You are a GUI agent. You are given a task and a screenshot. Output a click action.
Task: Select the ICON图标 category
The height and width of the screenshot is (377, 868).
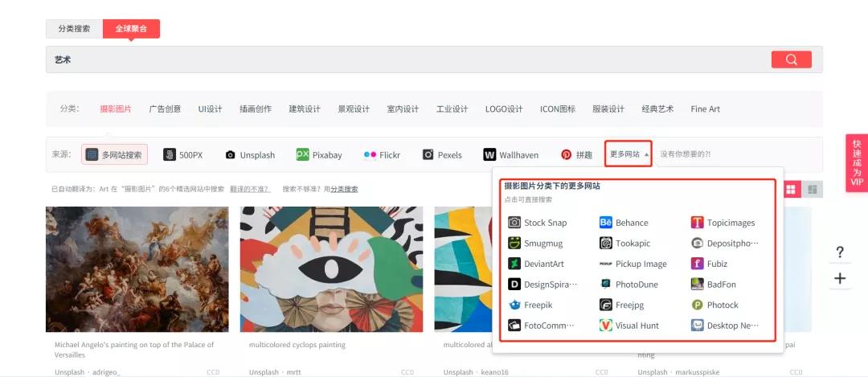[x=558, y=109]
